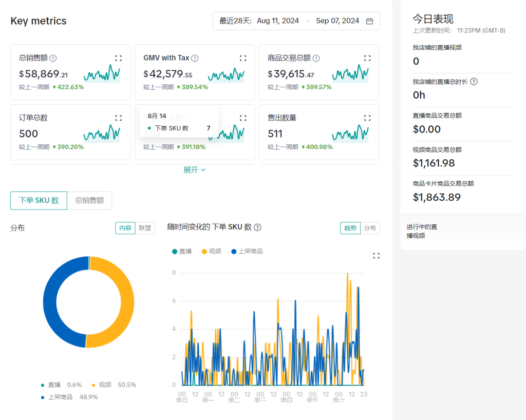Open the calendar icon in date range
Image resolution: width=526 pixels, height=420 pixels.
(369, 21)
